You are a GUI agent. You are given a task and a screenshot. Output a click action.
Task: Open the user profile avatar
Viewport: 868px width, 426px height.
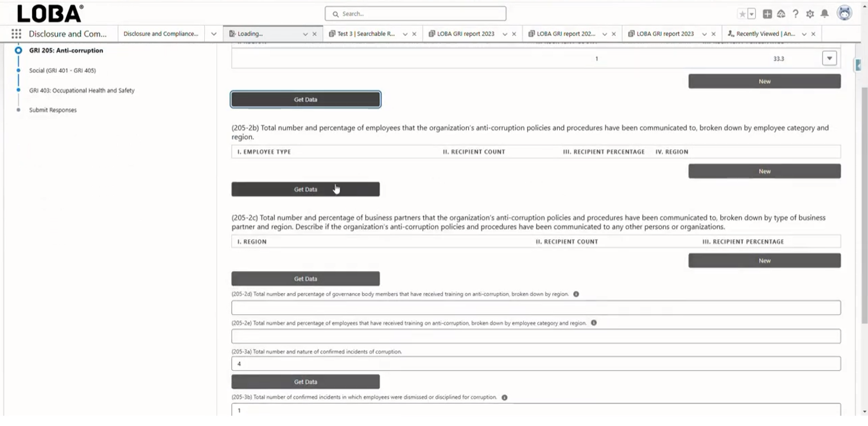pos(844,13)
